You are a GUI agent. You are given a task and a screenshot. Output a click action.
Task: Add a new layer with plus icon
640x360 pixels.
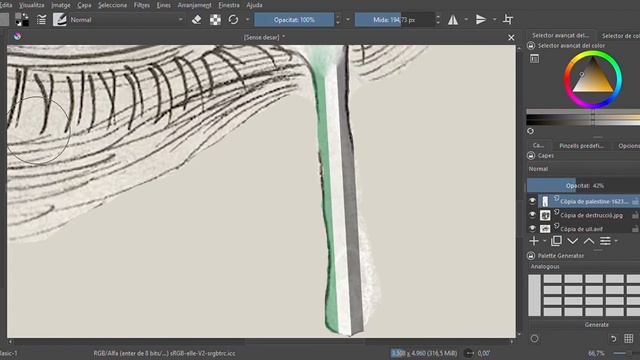click(x=533, y=241)
